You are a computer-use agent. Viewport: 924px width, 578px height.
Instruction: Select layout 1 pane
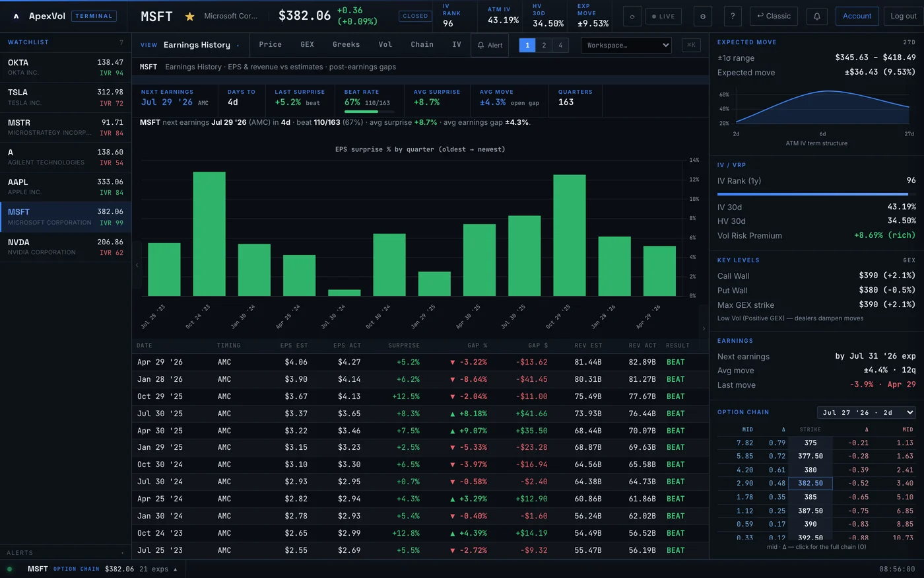tap(527, 45)
